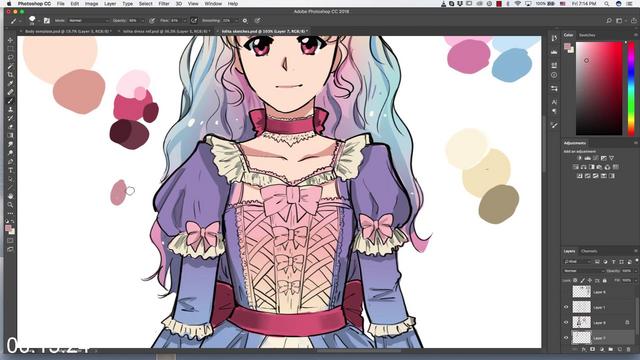Switch to the Channels tab
Image resolution: width=640 pixels, height=360 pixels.
pyautogui.click(x=589, y=251)
